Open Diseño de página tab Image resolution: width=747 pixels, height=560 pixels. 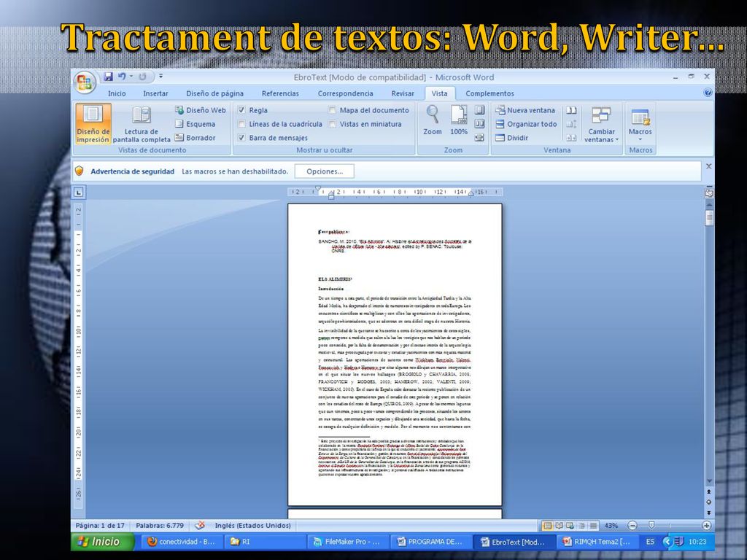[x=214, y=93]
